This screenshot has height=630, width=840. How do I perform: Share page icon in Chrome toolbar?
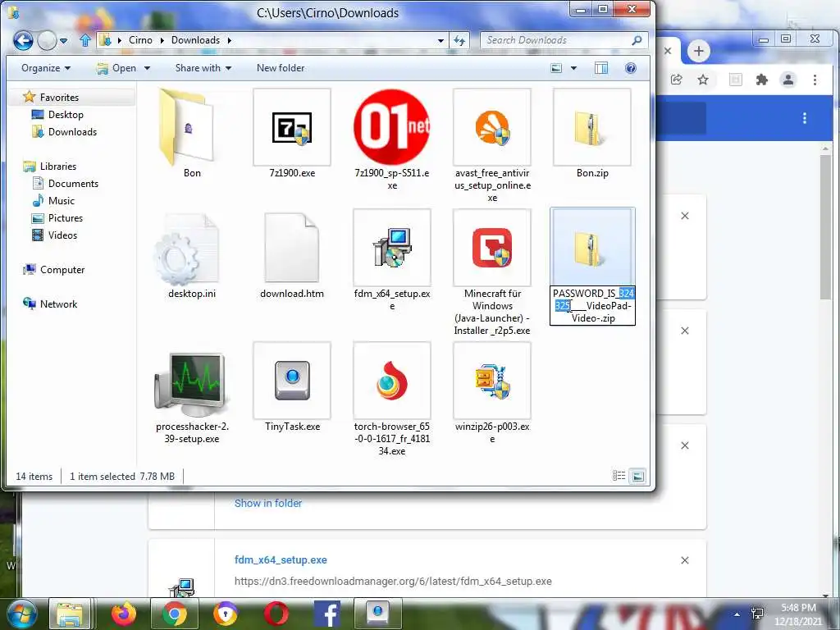(x=676, y=80)
